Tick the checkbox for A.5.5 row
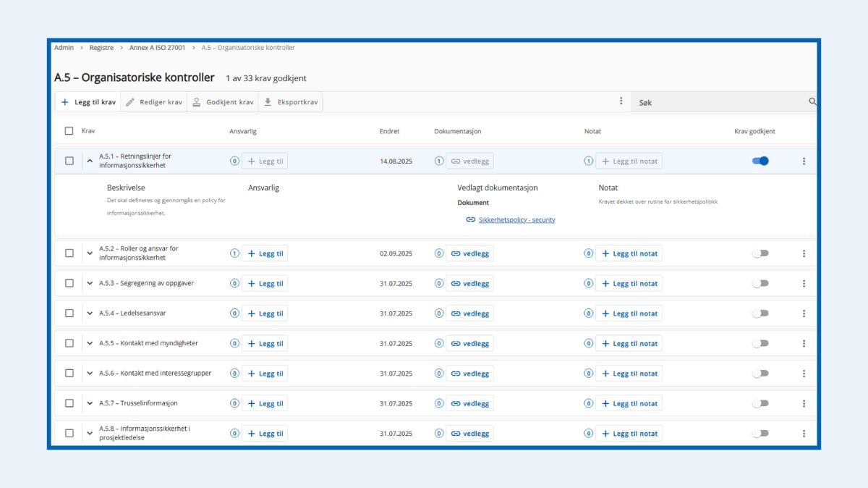The image size is (868, 488). pos(69,343)
